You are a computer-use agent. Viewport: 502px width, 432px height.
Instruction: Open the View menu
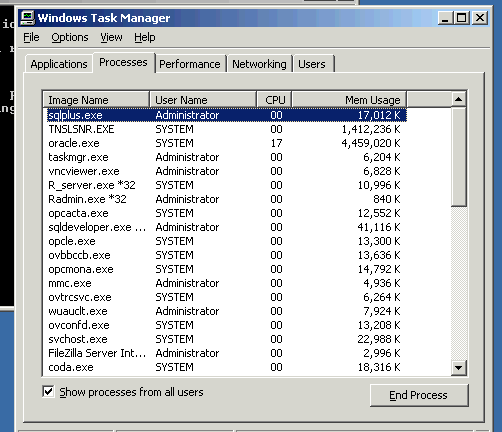pyautogui.click(x=111, y=37)
